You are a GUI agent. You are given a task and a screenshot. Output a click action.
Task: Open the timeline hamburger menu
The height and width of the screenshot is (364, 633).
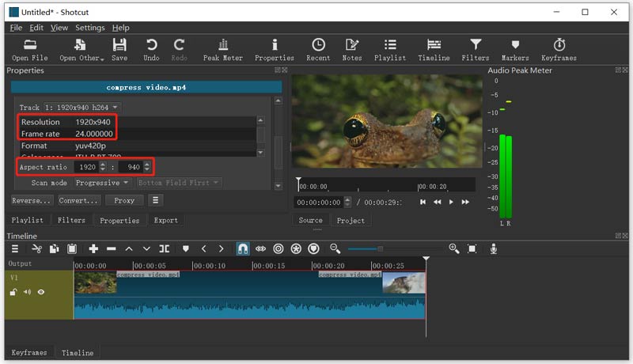pos(15,248)
